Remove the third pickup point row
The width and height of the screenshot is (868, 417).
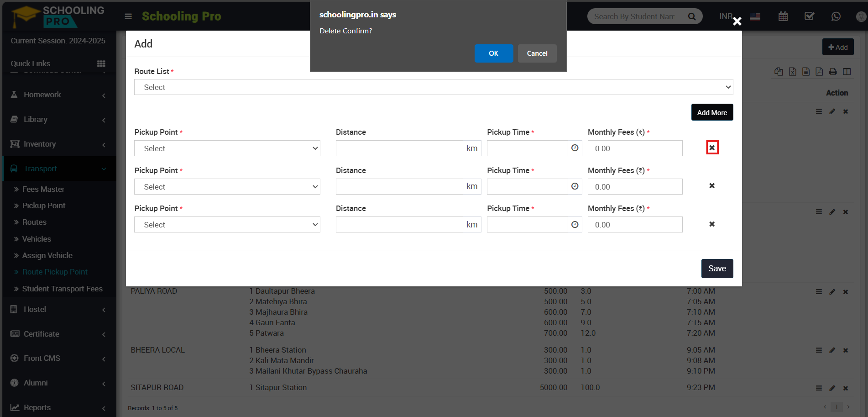[712, 224]
